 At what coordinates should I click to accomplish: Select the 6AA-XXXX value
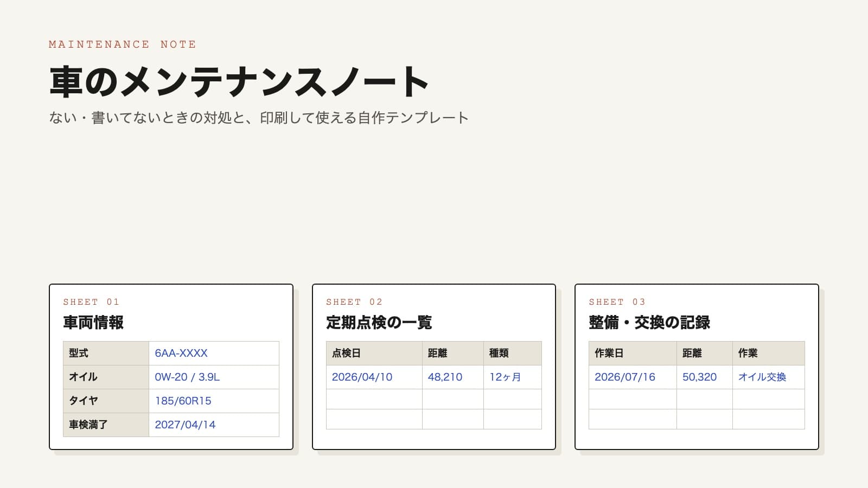click(181, 353)
